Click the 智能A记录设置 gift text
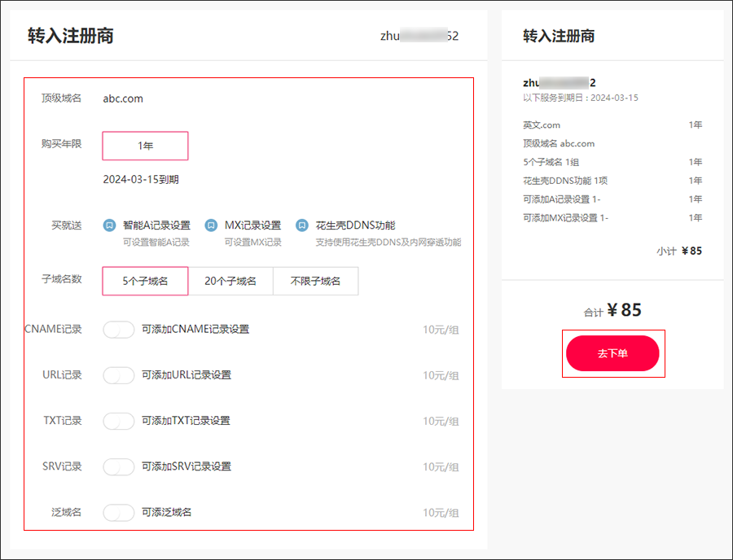Viewport: 733px width, 560px height. point(156,225)
